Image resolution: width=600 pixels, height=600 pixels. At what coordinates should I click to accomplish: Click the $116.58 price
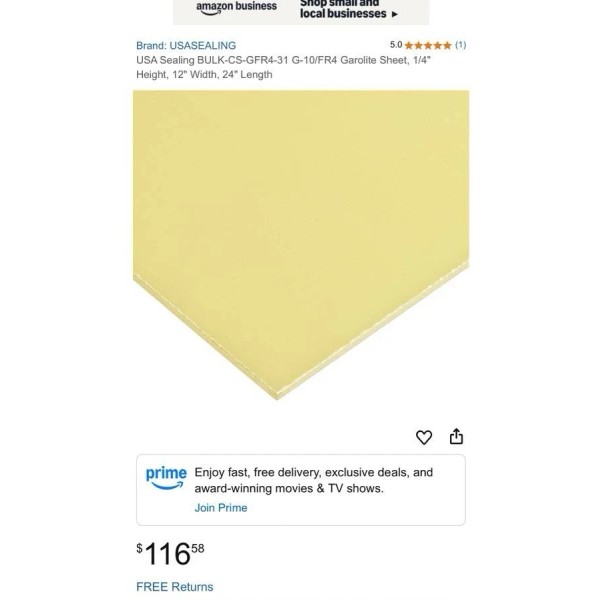170,553
